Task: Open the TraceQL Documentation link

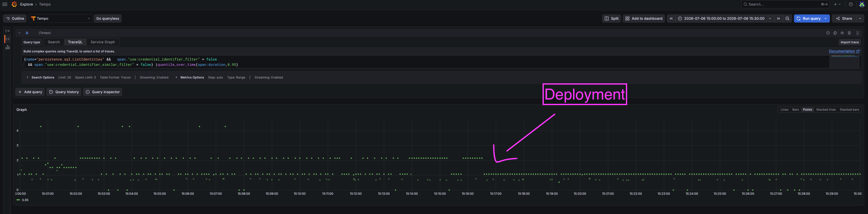Action: pyautogui.click(x=844, y=51)
